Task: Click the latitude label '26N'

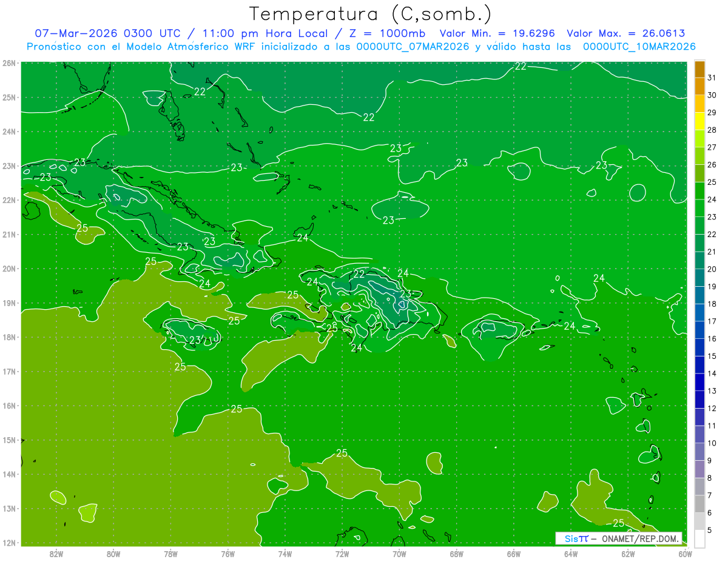Action: point(9,63)
